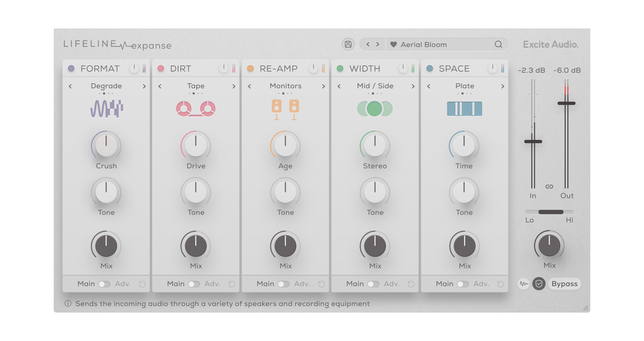The width and height of the screenshot is (644, 341).
Task: Click the Lo/Hi frequency range slider
Action: tap(550, 212)
